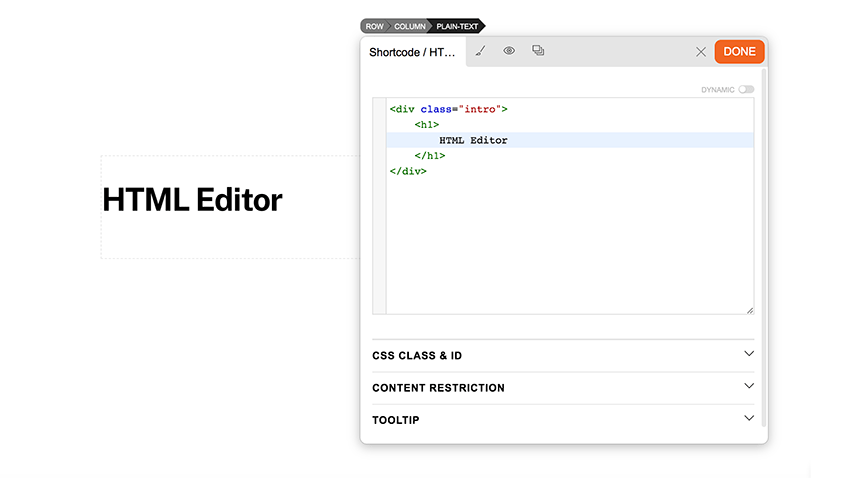
Task: Select COLUMN in the breadcrumb
Action: [409, 26]
